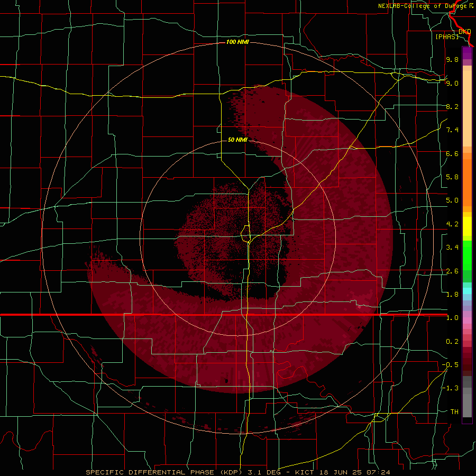
Task: Pick the purple top segment of the color bar
Action: tap(467, 53)
